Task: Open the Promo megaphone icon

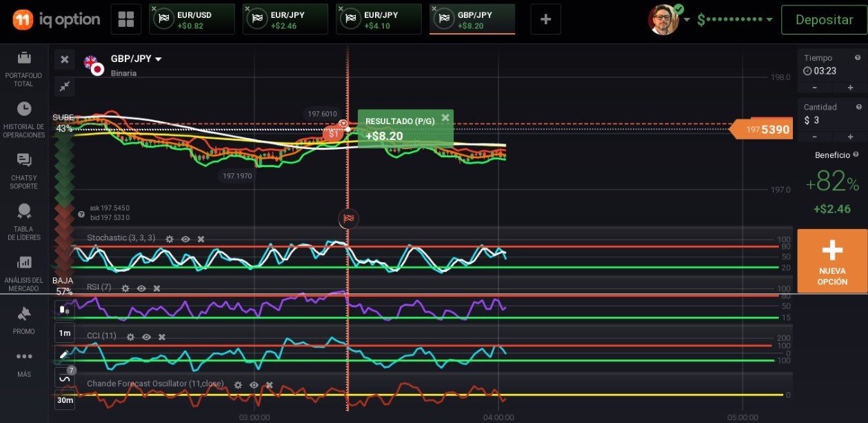Action: click(24, 314)
